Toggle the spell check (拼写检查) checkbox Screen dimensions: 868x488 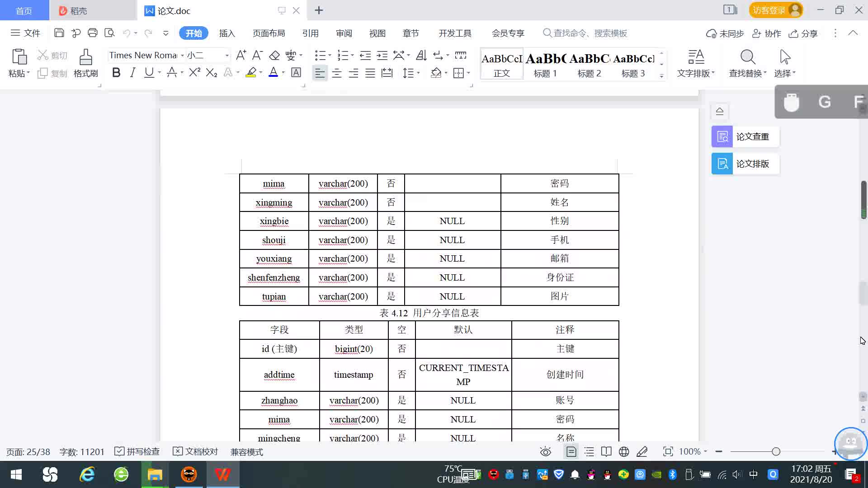[x=119, y=451]
